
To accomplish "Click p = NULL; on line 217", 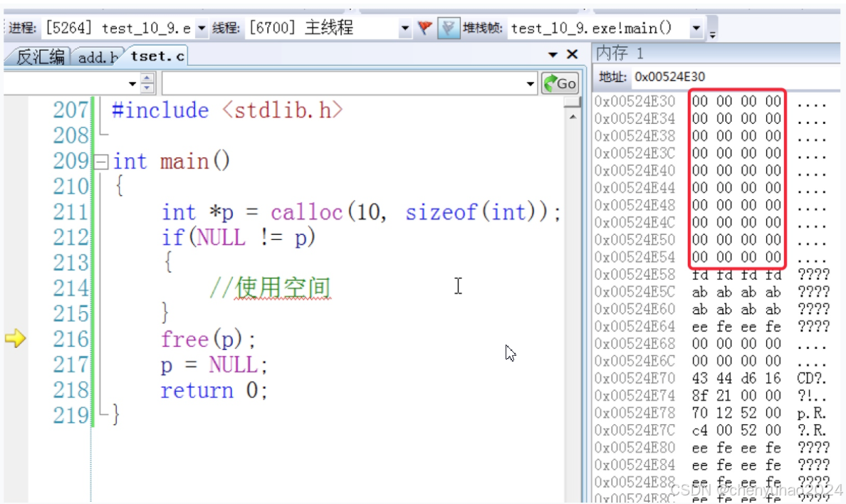I will (214, 364).
